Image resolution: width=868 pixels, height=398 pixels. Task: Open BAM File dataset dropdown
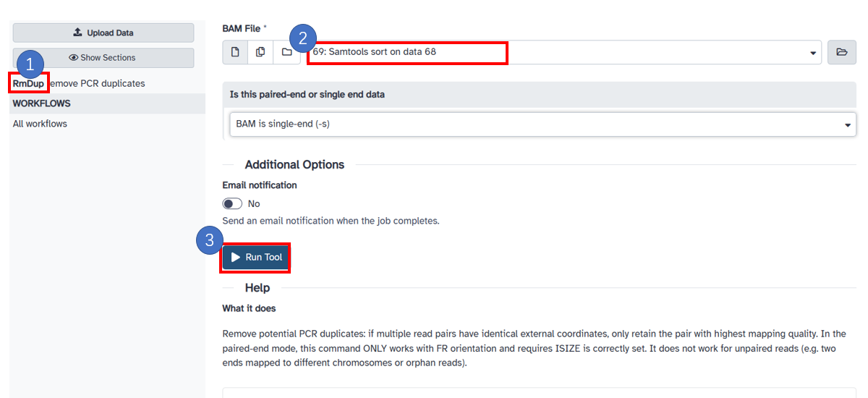tap(564, 52)
